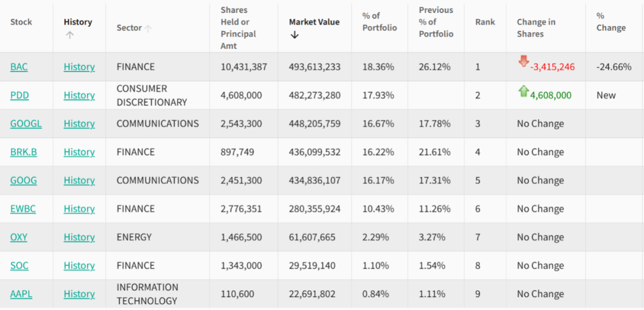Viewport: 644px width, 310px height.
Task: View History for the AAPL row
Action: (79, 294)
